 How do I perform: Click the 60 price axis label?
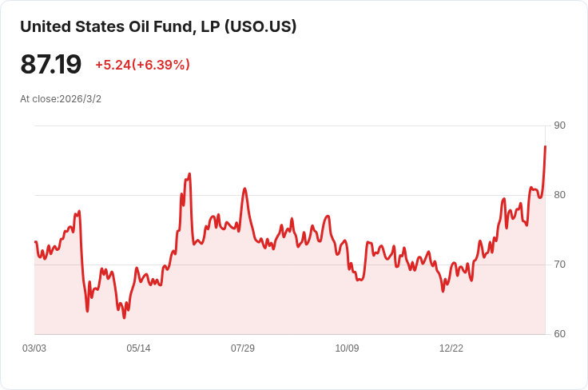point(559,334)
